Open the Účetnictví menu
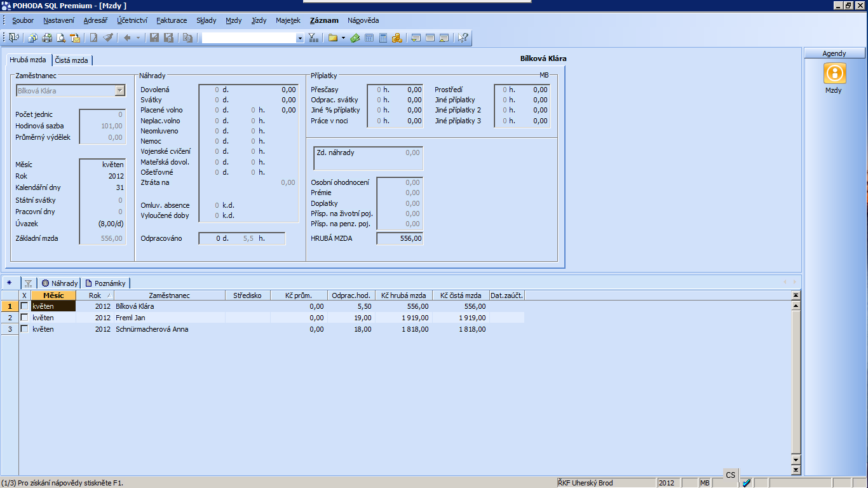 point(132,20)
